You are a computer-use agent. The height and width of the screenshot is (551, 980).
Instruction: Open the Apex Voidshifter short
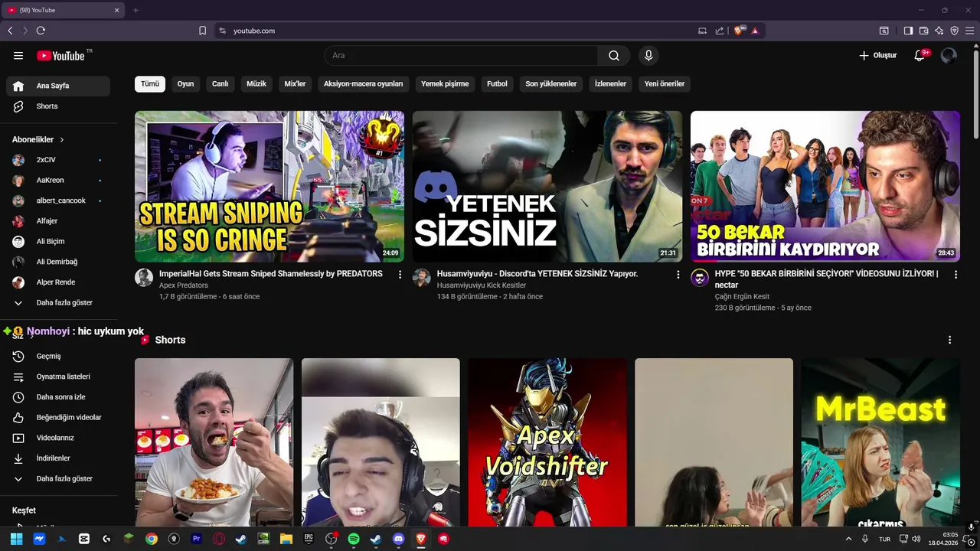tap(547, 442)
